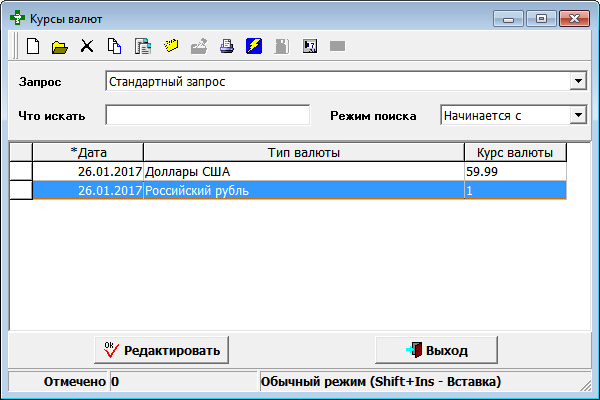Click the date cell of Российский рубль row
600x400 pixels.
pyautogui.click(x=88, y=190)
